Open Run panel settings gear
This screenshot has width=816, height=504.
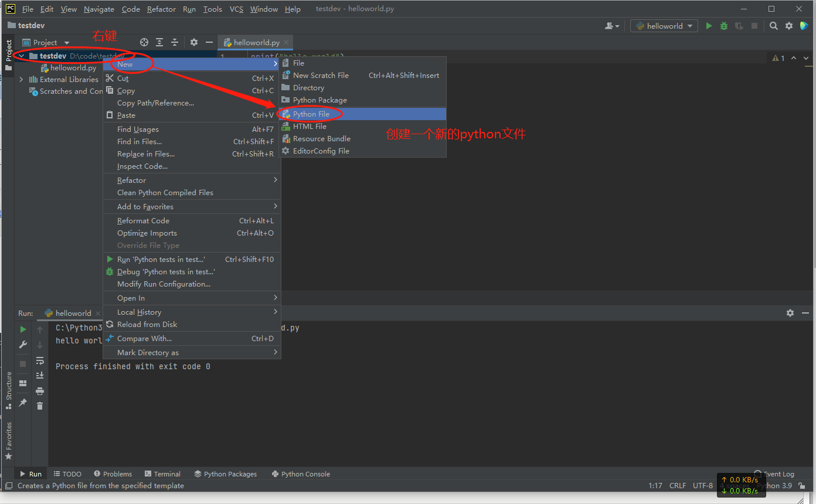click(790, 313)
